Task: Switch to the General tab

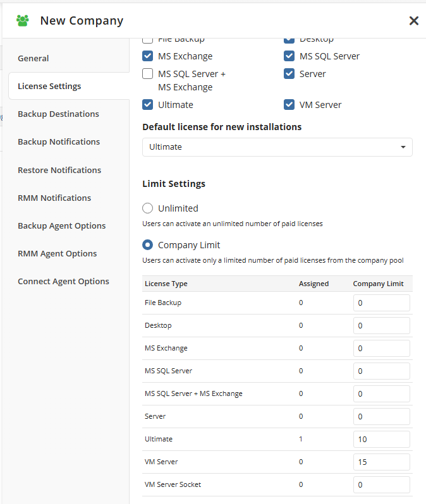Action: (x=33, y=58)
